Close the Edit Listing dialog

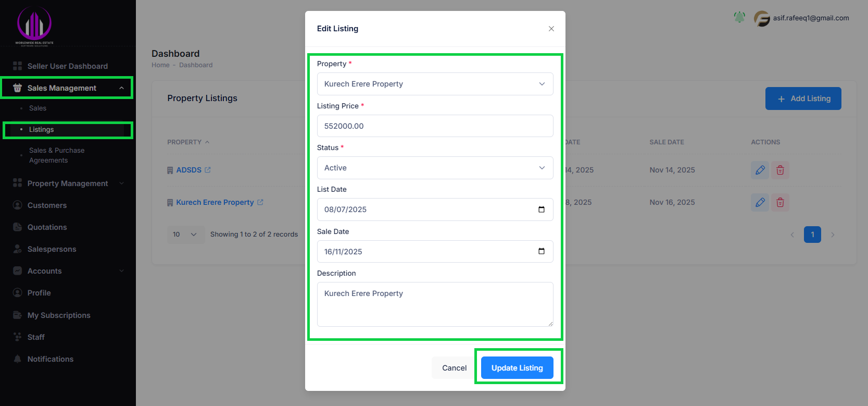pos(551,29)
